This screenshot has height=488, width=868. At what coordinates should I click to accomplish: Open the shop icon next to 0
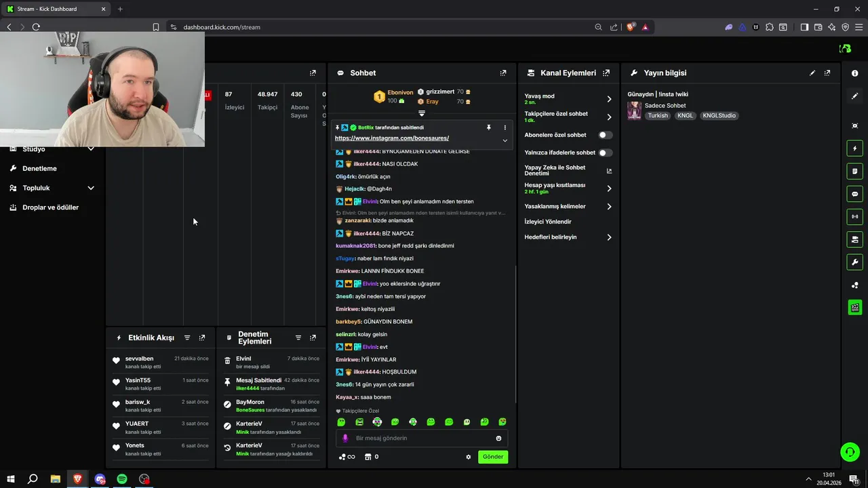point(368,457)
